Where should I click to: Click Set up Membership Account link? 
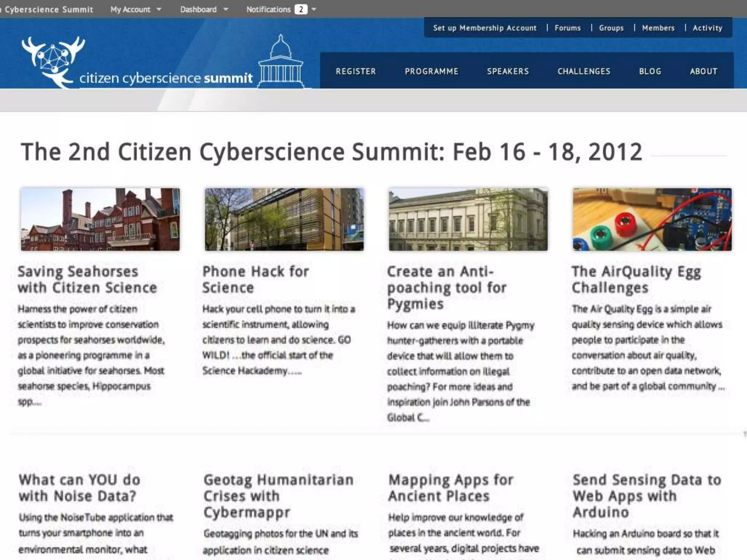click(485, 28)
